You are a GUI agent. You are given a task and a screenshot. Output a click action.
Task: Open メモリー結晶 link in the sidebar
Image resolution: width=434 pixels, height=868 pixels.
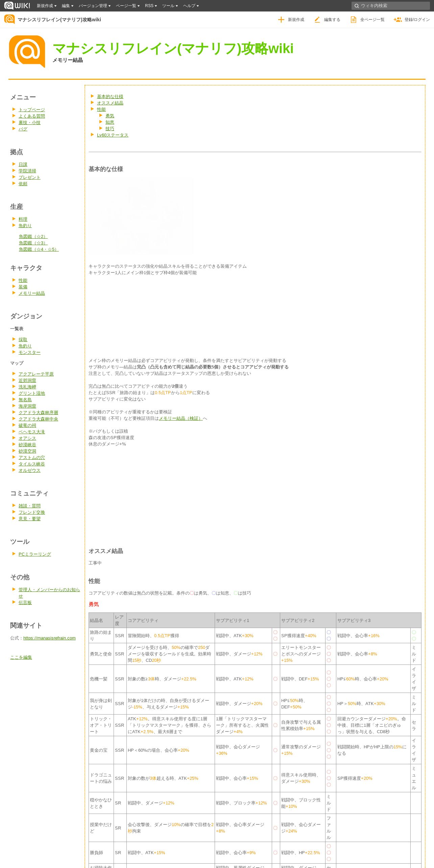32,293
